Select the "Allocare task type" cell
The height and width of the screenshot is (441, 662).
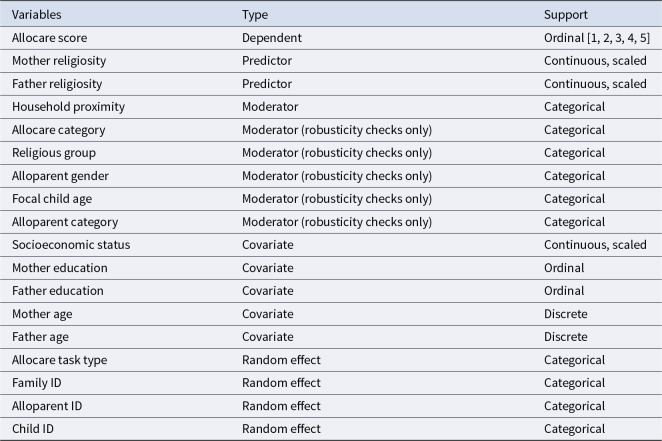tap(60, 360)
